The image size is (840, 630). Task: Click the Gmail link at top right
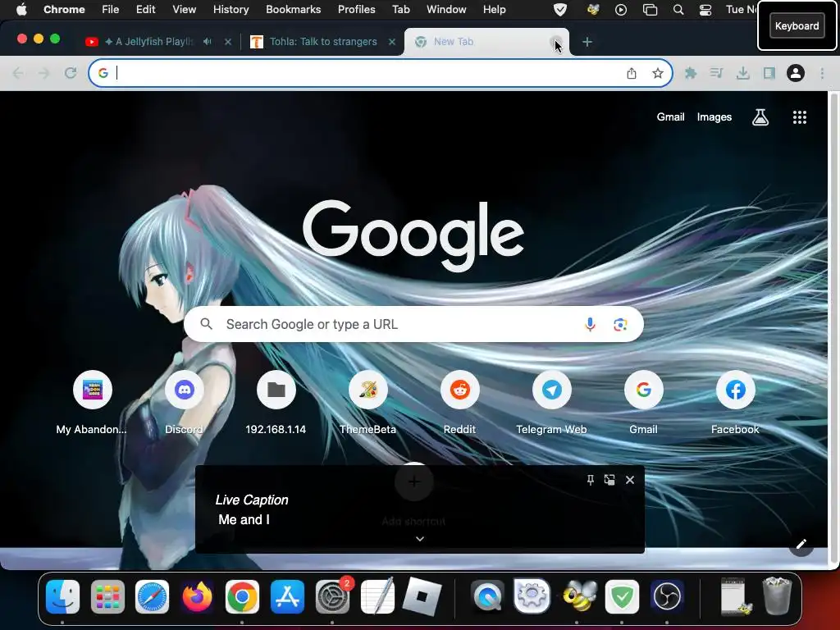point(670,117)
